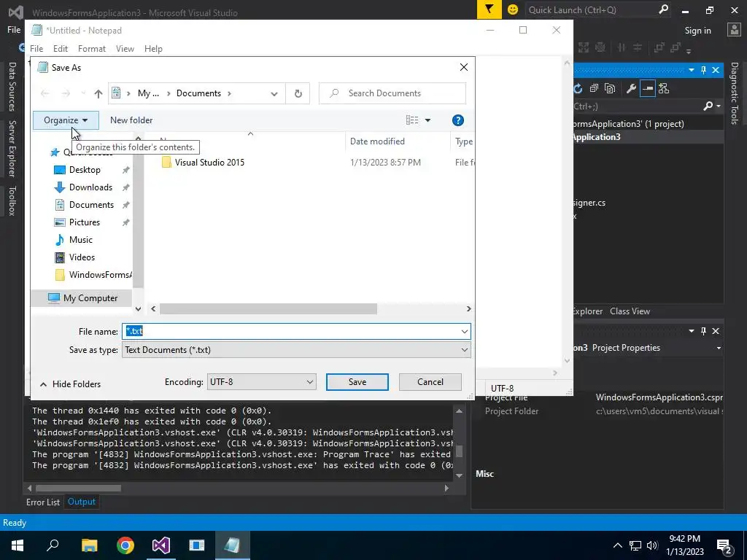Click Show All Files in Solution Explorer

(x=610, y=88)
